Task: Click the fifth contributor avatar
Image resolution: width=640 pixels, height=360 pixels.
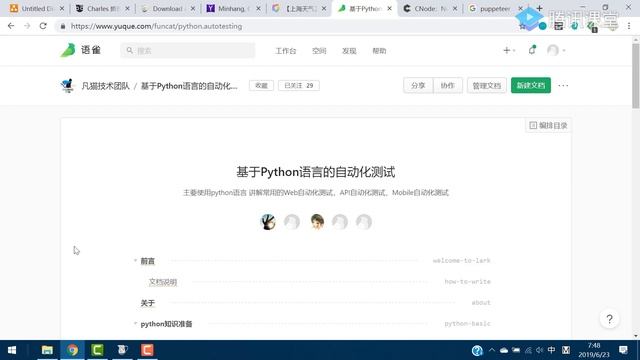Action: coord(364,222)
